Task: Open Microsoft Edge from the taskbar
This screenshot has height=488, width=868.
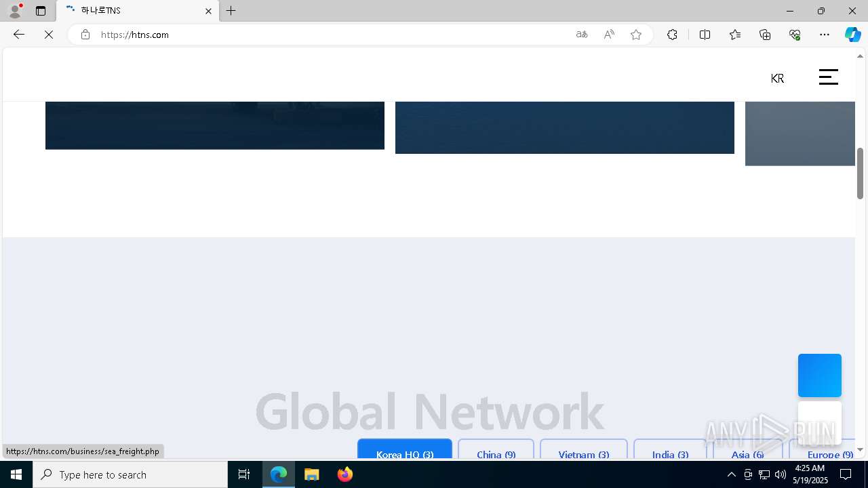Action: point(279,474)
